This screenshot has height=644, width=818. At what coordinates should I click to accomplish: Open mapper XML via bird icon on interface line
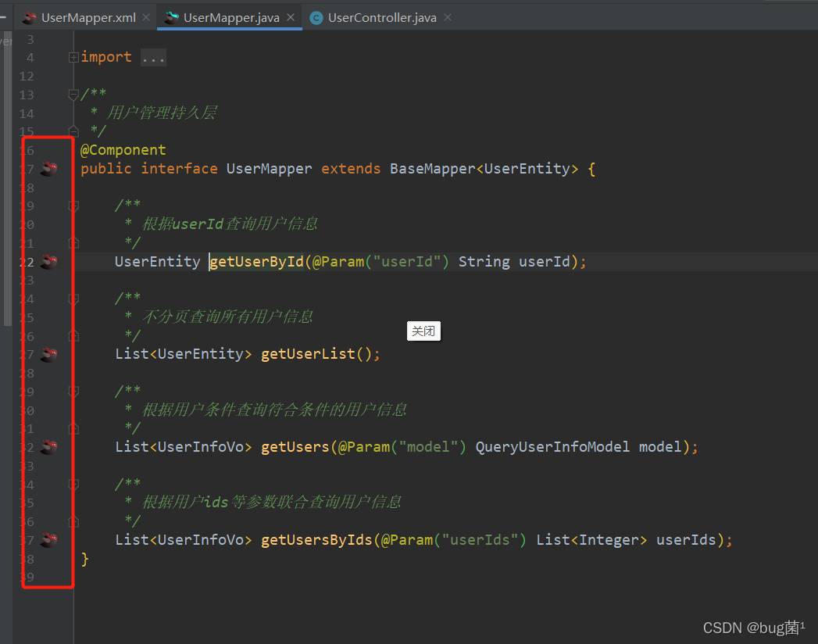point(47,168)
